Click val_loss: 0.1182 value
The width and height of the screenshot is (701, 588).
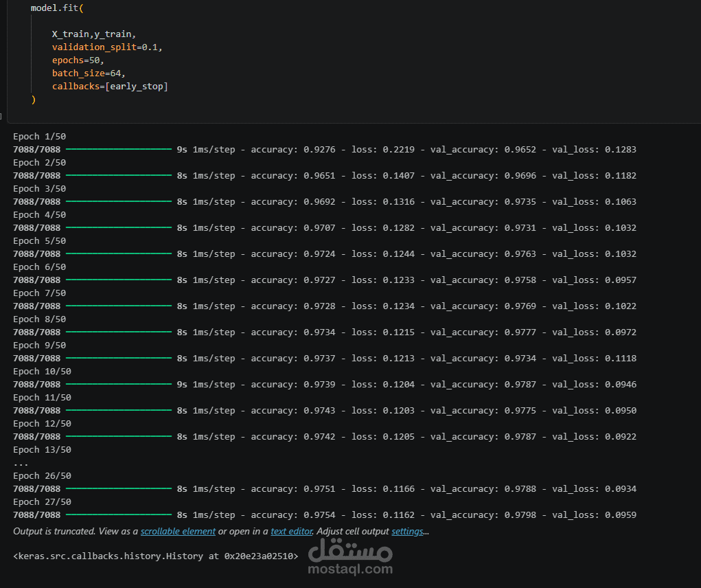coord(594,175)
